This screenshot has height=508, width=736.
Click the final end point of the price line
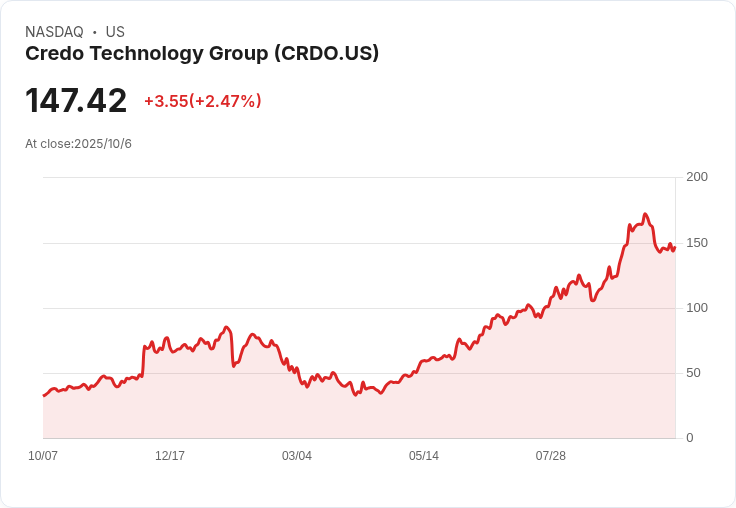675,249
